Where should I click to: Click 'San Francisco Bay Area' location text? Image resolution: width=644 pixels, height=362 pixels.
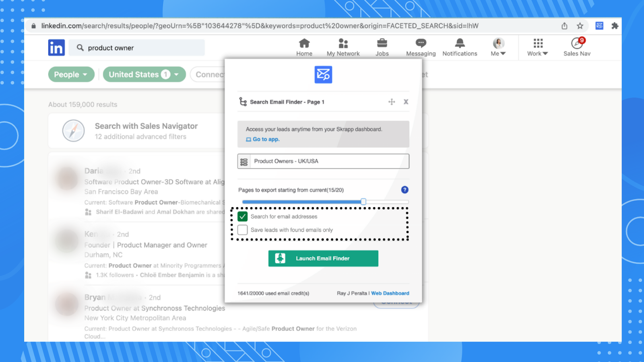121,191
